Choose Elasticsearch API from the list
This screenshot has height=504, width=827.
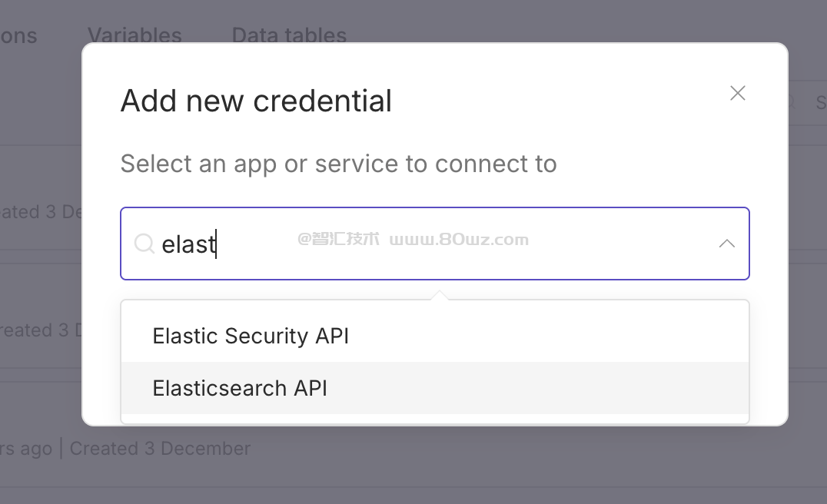[x=240, y=388]
